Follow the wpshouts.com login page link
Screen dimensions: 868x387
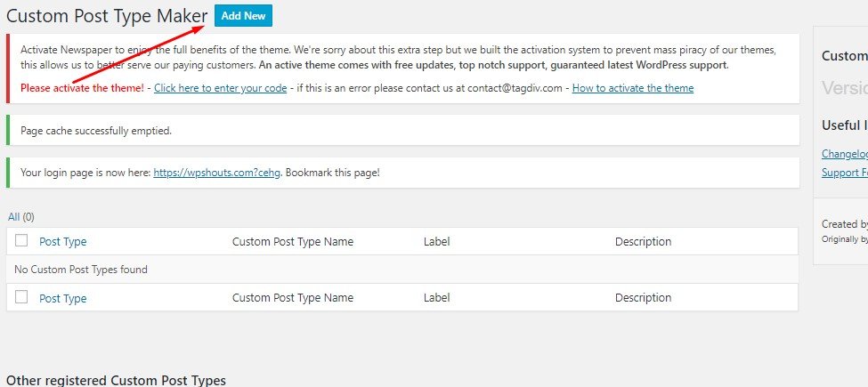[217, 173]
